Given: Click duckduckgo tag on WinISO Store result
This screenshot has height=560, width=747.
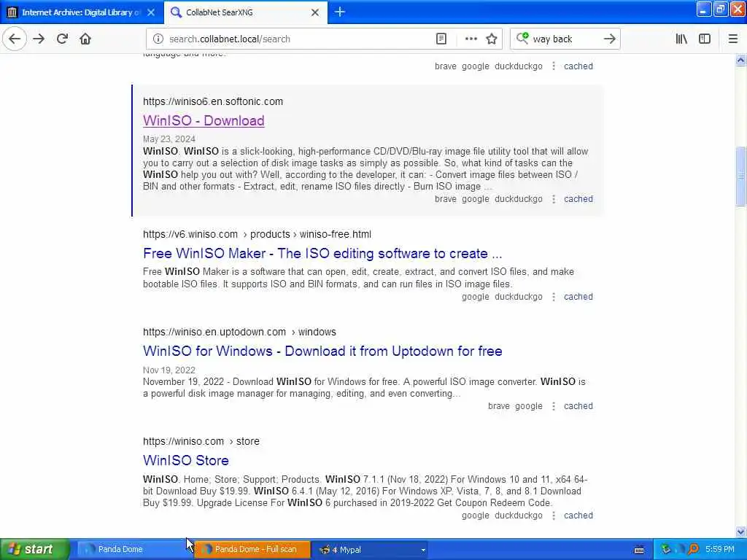Looking at the screenshot, I should pyautogui.click(x=519, y=516).
